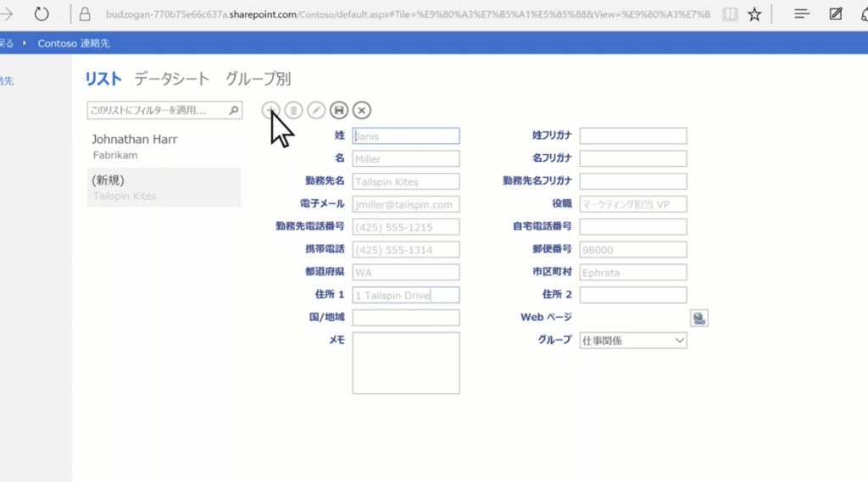
Task: Click the 電子メール field
Action: point(406,204)
